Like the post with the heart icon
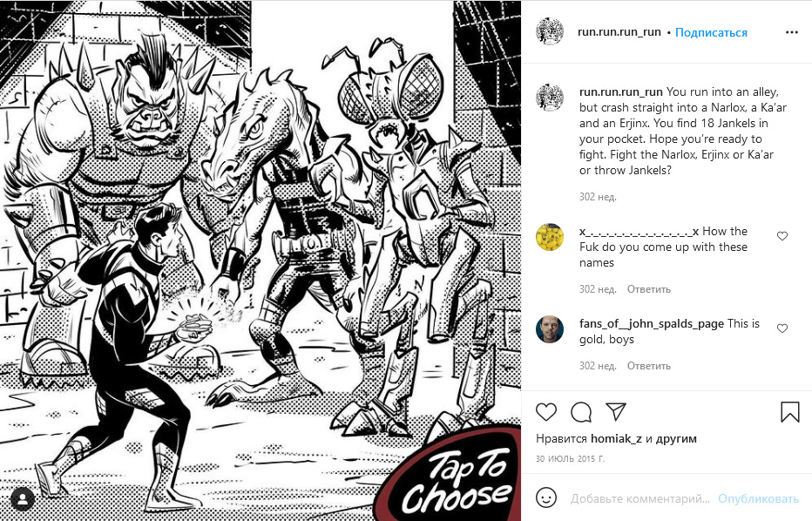This screenshot has height=521, width=812. [x=545, y=412]
